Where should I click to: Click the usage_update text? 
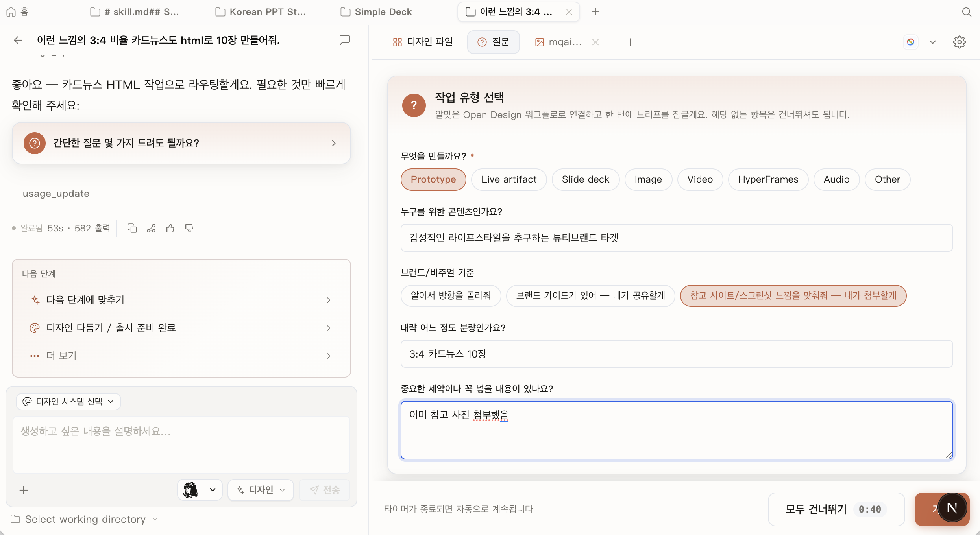56,193
